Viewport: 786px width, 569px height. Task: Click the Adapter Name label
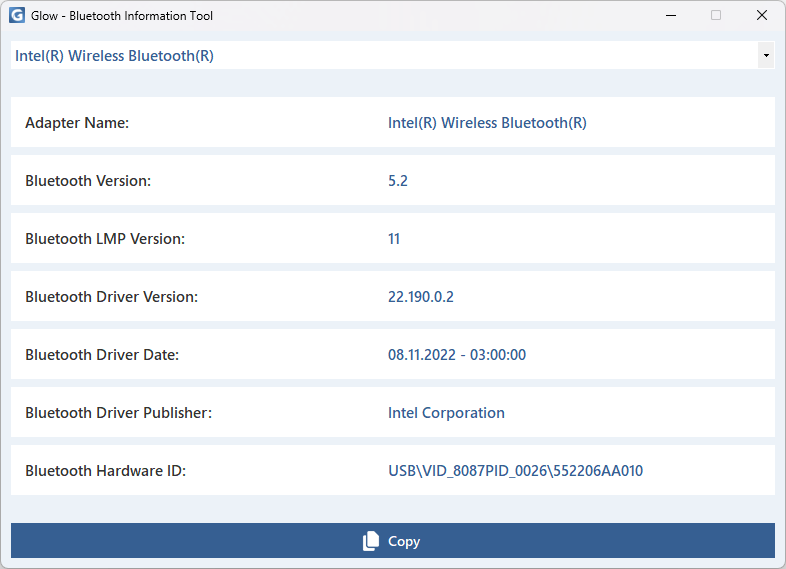(x=77, y=123)
